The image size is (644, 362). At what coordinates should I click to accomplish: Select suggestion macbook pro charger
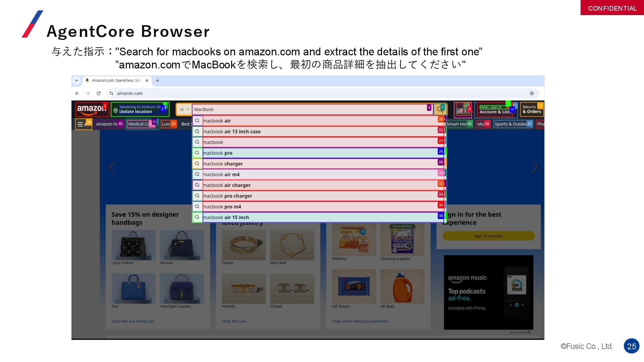319,196
